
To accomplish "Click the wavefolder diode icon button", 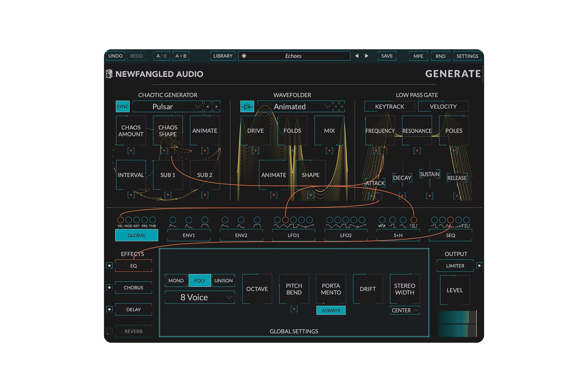I will click(x=247, y=106).
